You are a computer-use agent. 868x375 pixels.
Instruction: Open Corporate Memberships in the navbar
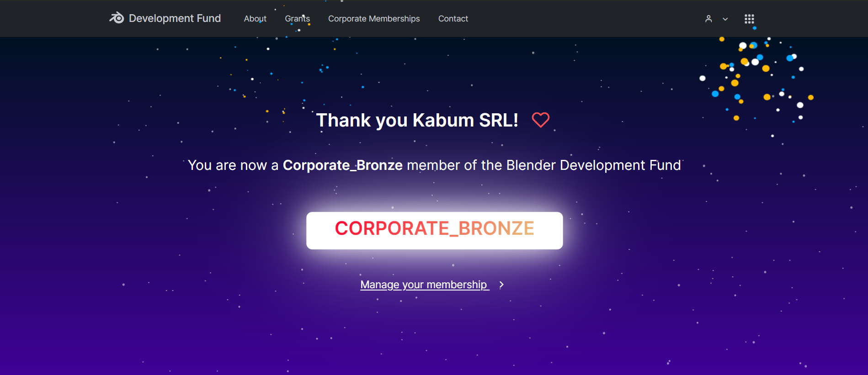tap(374, 19)
